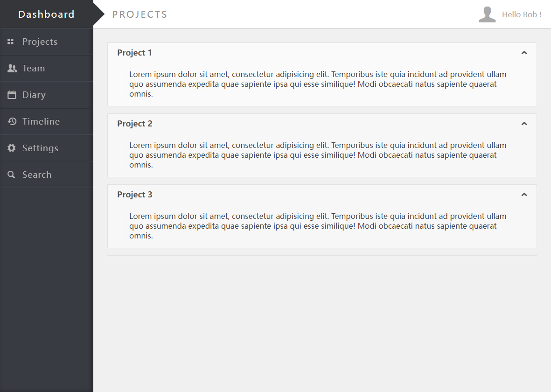Open Settings from the sidebar
The height and width of the screenshot is (392, 551).
(x=47, y=148)
